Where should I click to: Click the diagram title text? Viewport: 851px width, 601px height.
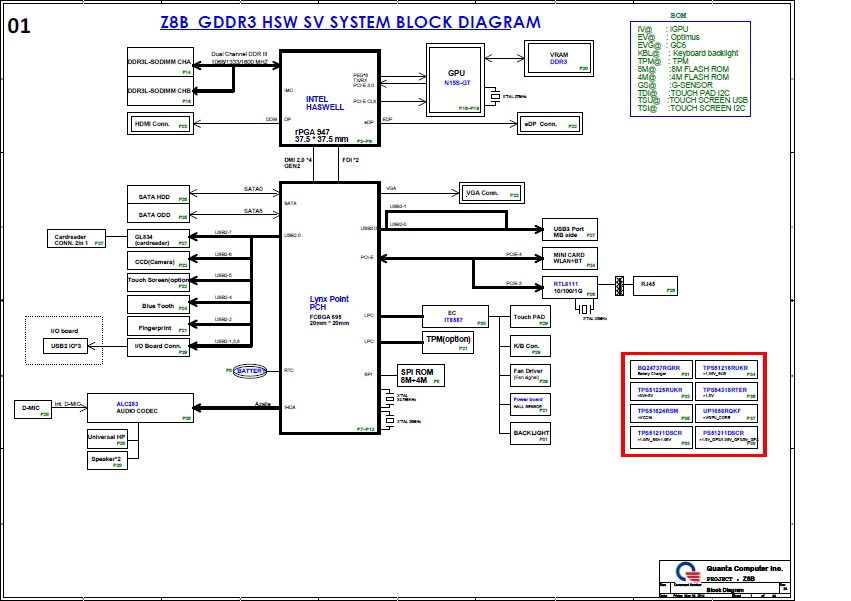[350, 22]
